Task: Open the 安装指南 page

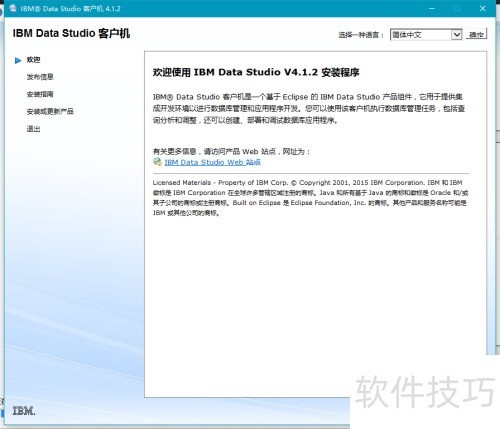Action: [x=40, y=94]
